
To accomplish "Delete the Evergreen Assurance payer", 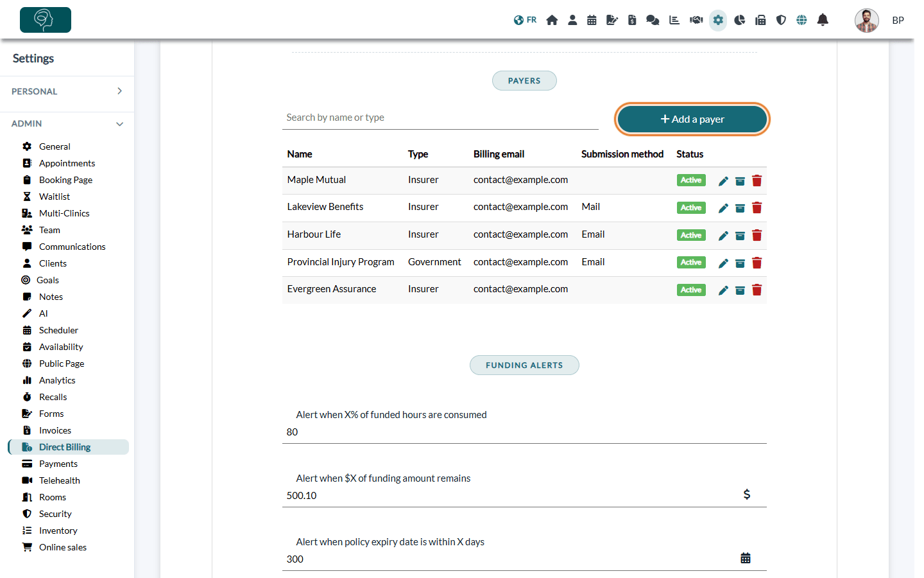I will [757, 290].
